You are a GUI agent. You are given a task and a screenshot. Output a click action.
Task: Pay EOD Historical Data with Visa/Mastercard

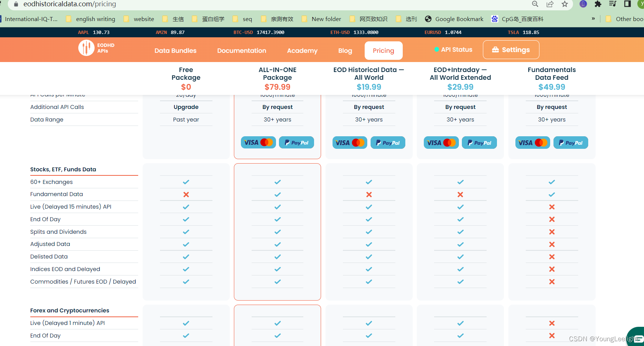tap(350, 143)
